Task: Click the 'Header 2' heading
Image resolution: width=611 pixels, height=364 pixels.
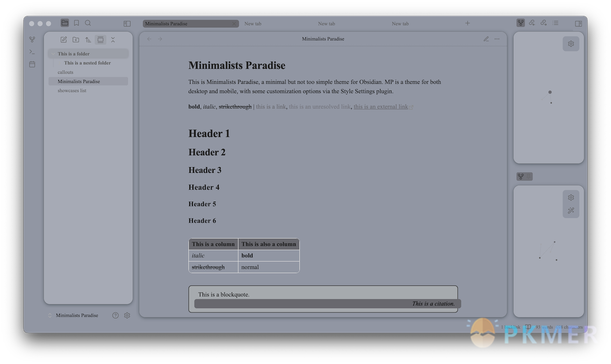Action: click(x=207, y=152)
